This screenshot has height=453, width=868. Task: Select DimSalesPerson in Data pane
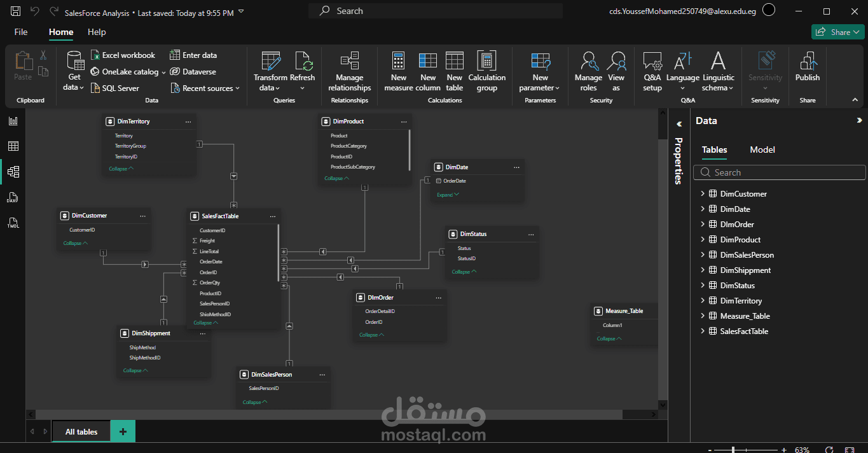747,254
